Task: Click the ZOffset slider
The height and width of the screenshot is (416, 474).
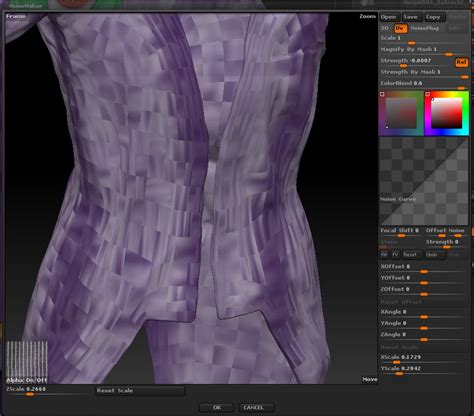Action: [x=423, y=291]
